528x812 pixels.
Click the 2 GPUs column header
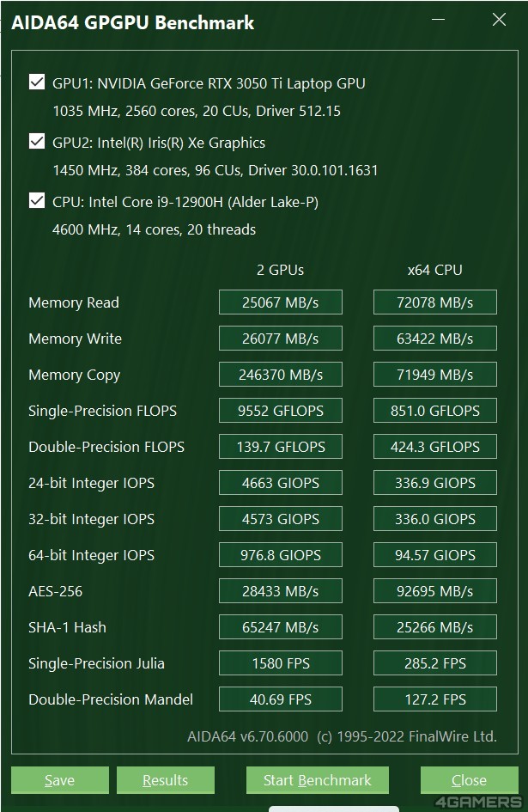tap(281, 270)
